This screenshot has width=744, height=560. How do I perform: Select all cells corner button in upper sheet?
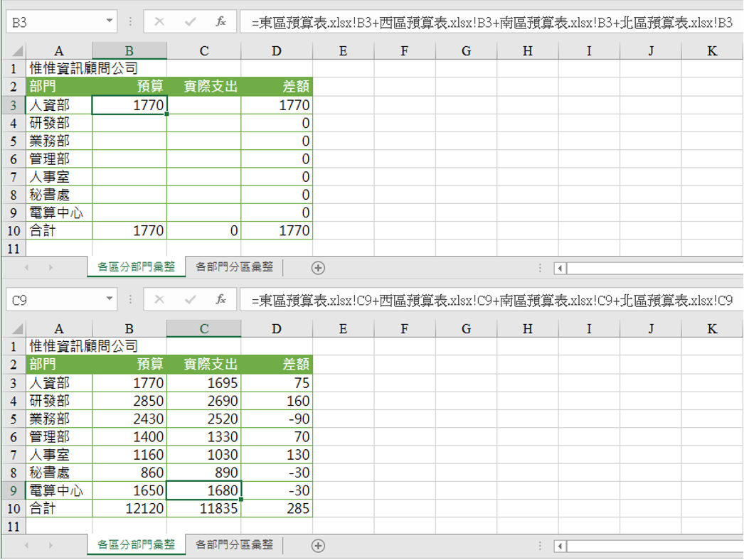click(14, 50)
